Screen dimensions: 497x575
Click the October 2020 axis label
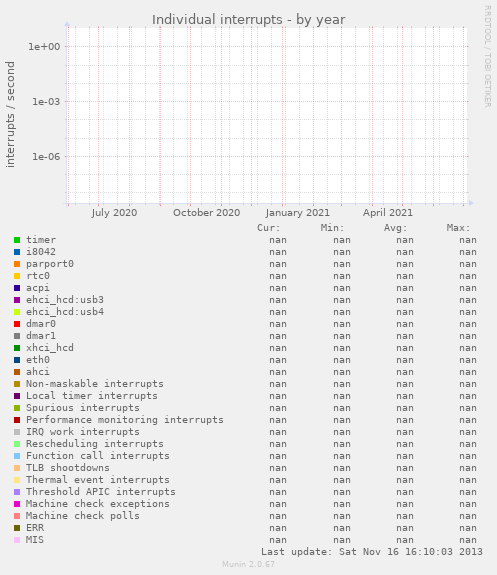(207, 213)
